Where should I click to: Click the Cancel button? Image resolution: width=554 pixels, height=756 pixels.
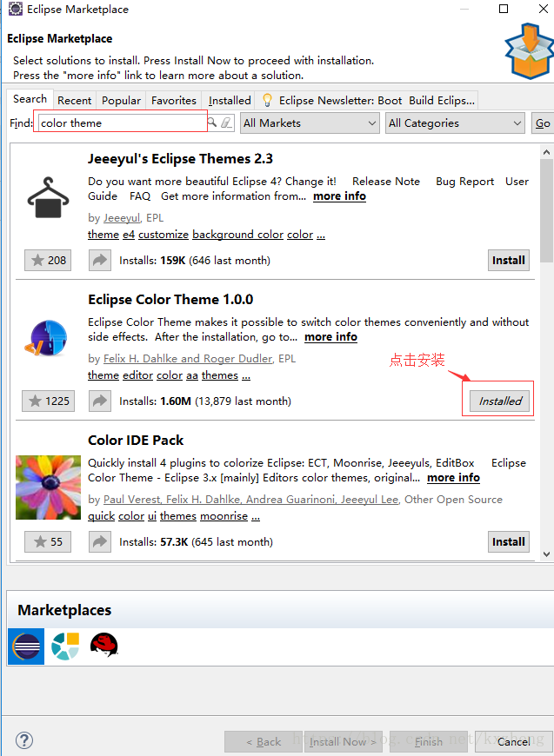[x=513, y=741]
